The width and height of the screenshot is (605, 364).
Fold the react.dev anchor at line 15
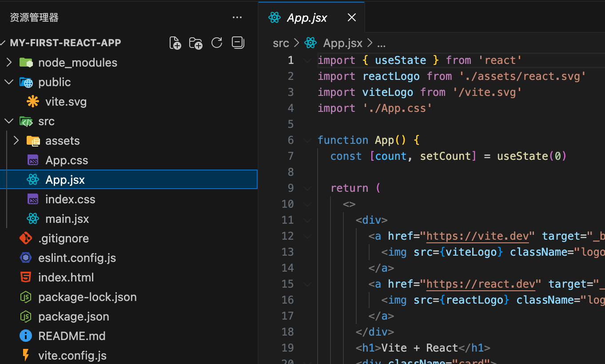pos(307,284)
